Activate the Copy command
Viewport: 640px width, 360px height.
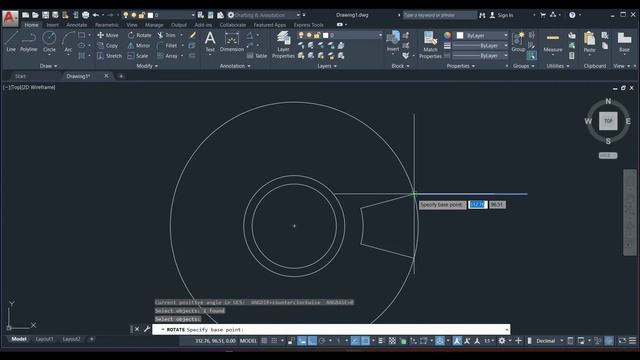(108, 45)
